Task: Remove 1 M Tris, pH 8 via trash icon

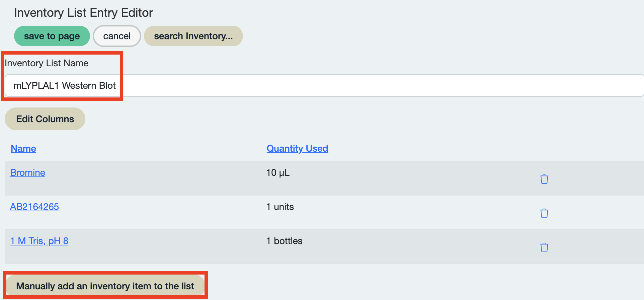Action: (544, 247)
